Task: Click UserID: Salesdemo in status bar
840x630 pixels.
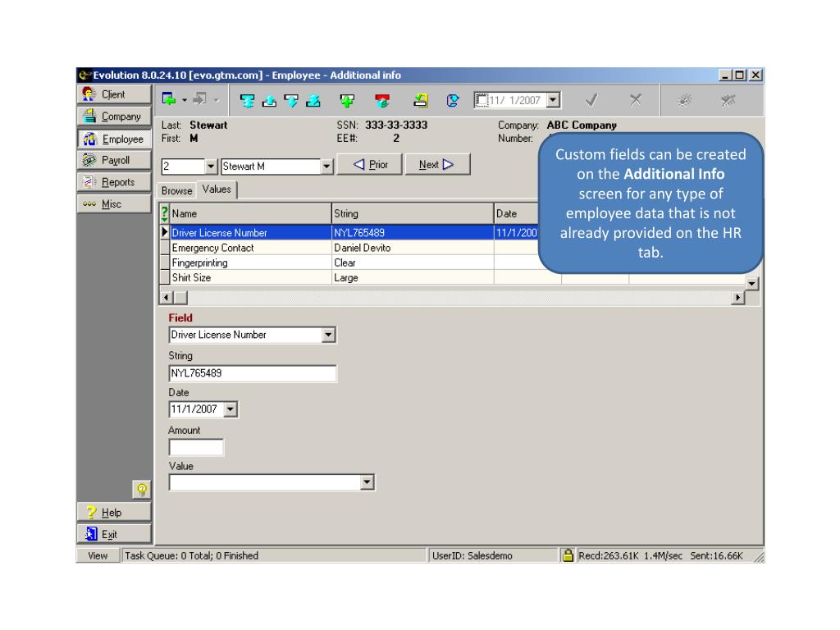Action: click(x=472, y=555)
